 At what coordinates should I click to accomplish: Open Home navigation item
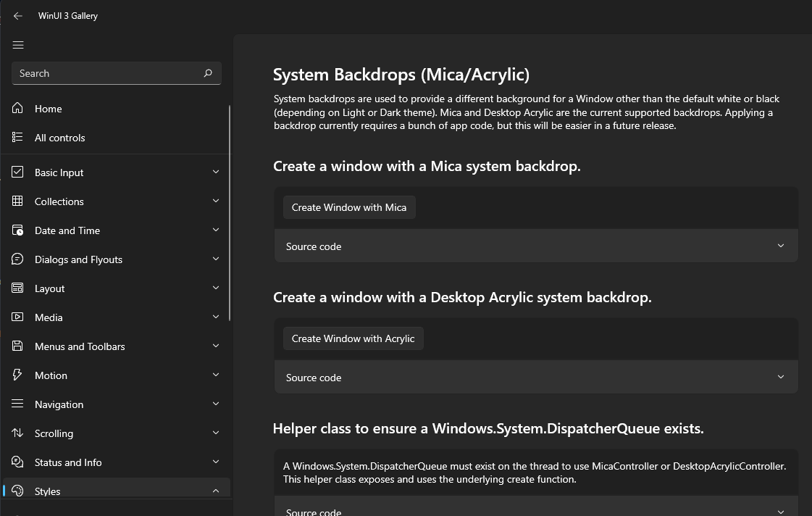[x=116, y=108]
